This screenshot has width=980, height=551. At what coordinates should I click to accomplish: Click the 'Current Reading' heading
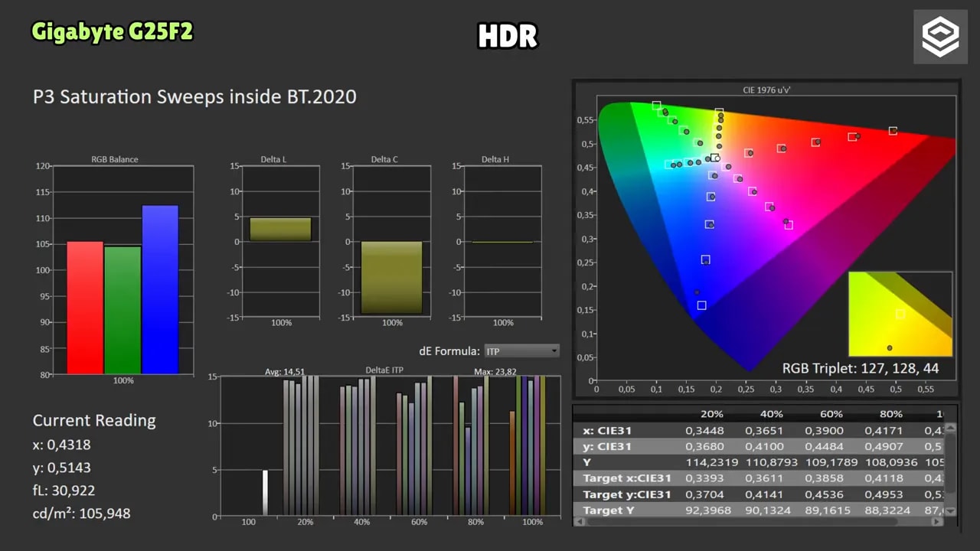point(94,420)
